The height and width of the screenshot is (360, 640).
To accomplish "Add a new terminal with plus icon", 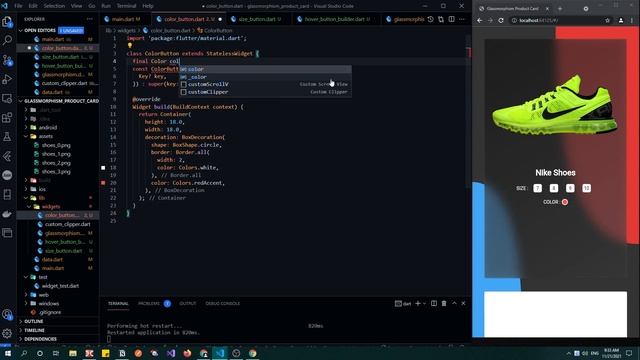I will click(418, 303).
